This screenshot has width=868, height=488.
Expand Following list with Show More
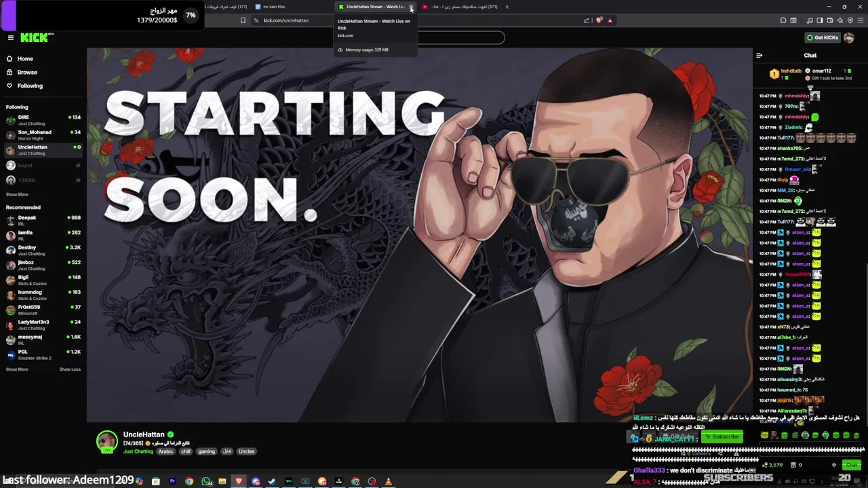coord(17,195)
